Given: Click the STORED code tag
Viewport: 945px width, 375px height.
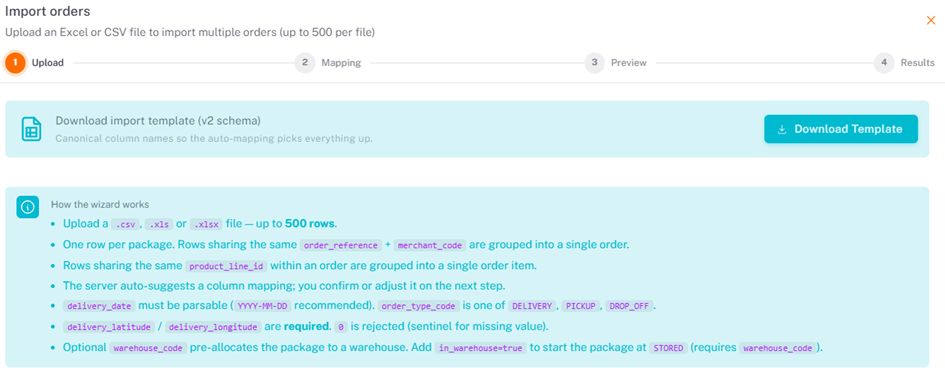Looking at the screenshot, I should (x=668, y=348).
